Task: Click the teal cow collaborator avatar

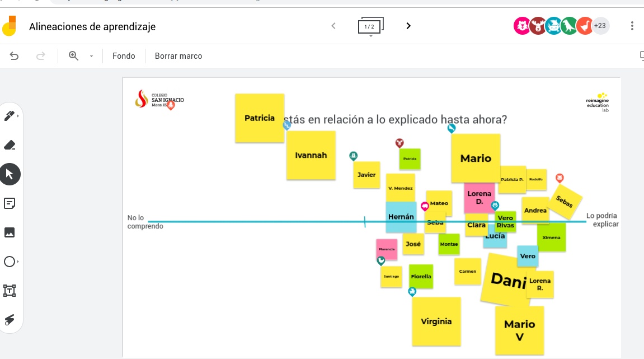Action: (x=553, y=26)
